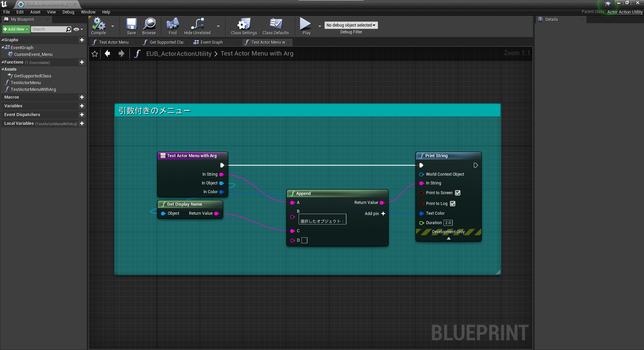Click In Color pin on function entry node
This screenshot has width=644, height=350.
pos(222,192)
